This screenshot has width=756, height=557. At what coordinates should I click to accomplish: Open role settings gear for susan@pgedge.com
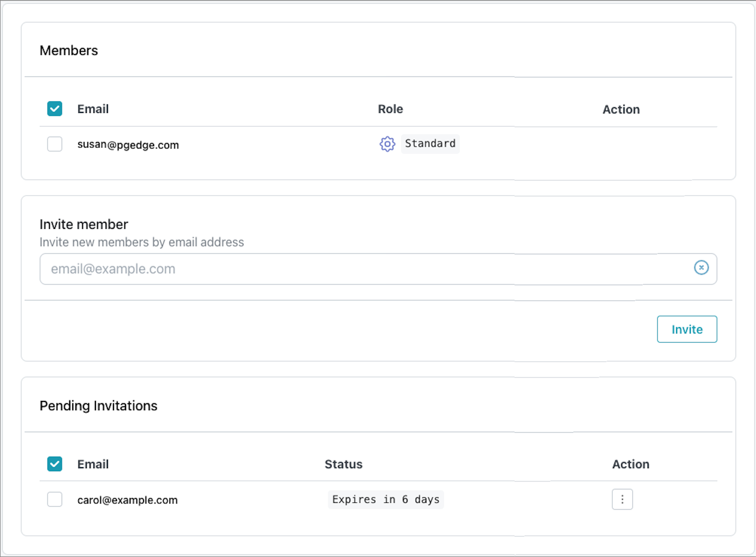click(387, 144)
